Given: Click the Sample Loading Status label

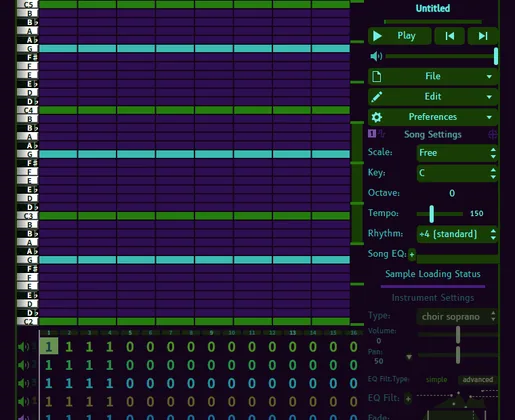Looking at the screenshot, I should 433,274.
